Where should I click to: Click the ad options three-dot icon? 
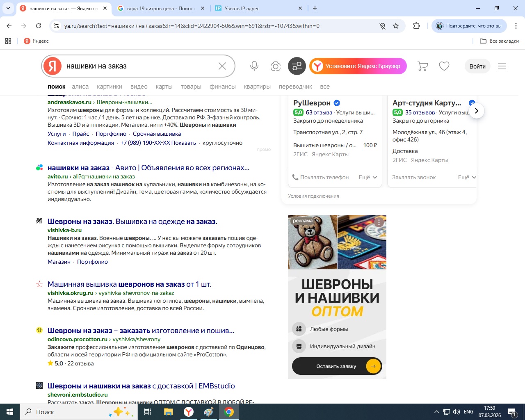click(x=379, y=222)
